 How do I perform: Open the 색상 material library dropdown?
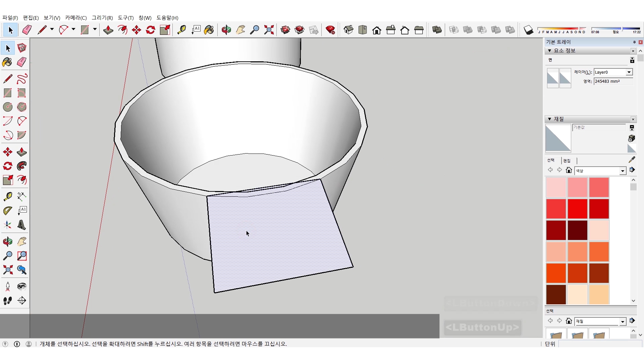tap(623, 171)
